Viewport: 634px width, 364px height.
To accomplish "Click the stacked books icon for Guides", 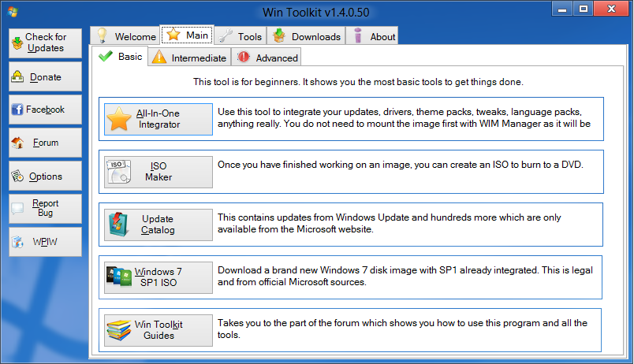I will pyautogui.click(x=119, y=330).
